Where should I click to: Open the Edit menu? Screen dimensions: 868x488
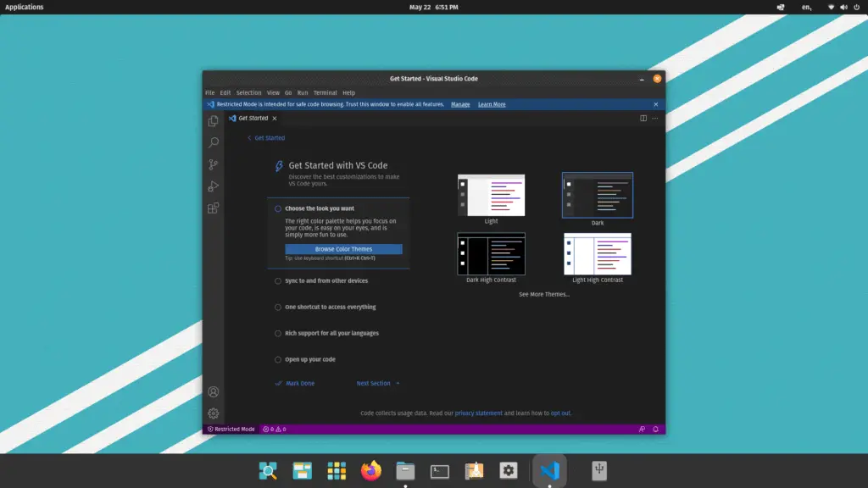[225, 93]
